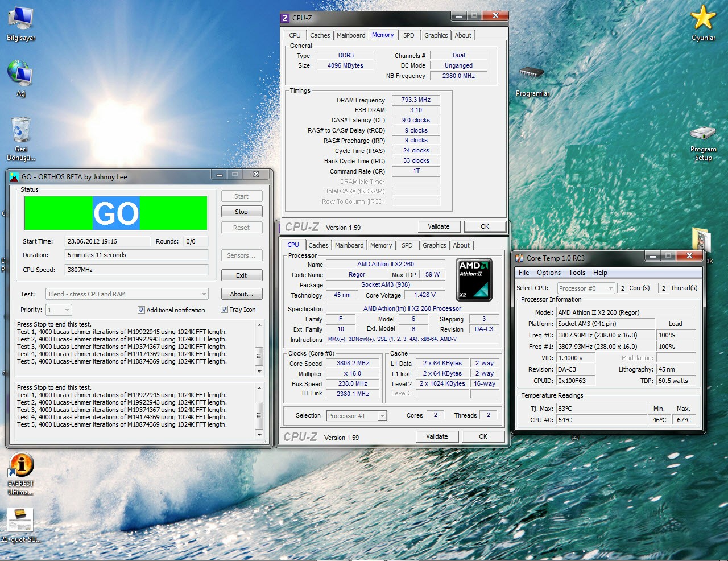The image size is (728, 561).
Task: Click the About... button in ORTHOS
Action: 241,294
